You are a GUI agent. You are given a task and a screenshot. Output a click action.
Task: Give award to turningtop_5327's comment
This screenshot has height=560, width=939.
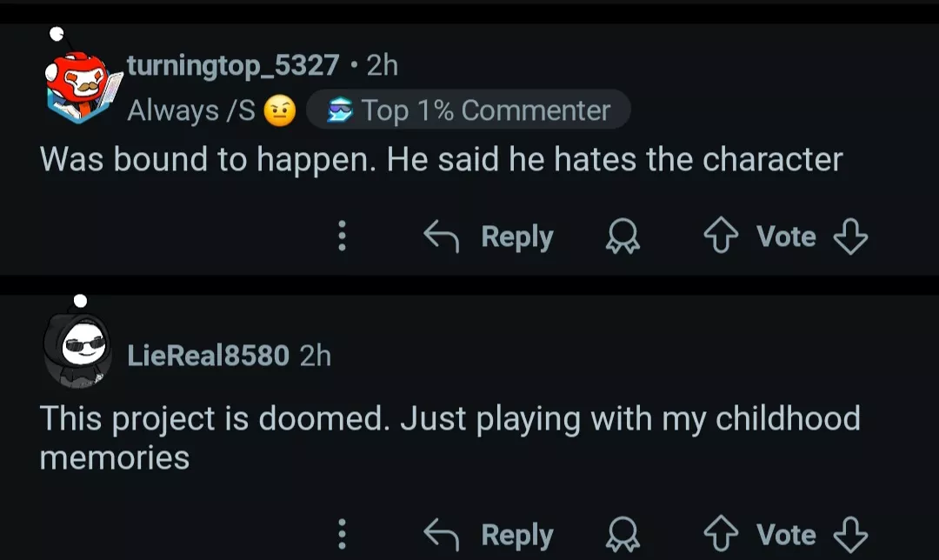click(623, 237)
